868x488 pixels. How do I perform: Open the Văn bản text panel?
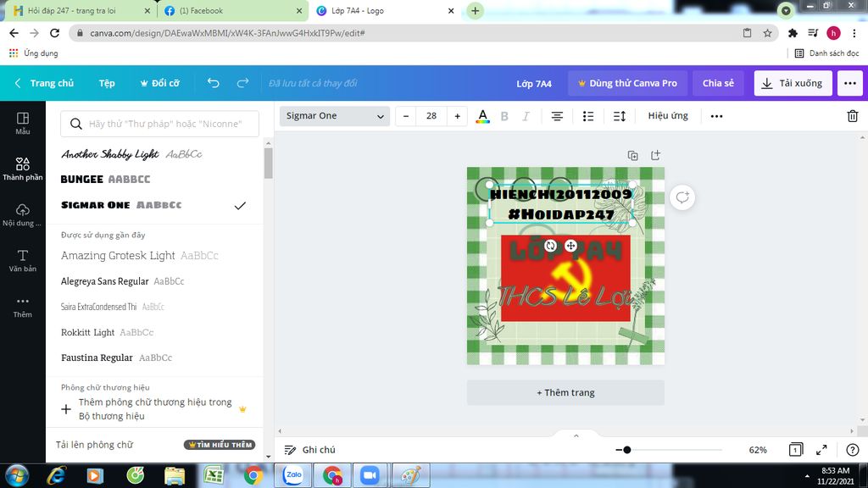coord(23,261)
